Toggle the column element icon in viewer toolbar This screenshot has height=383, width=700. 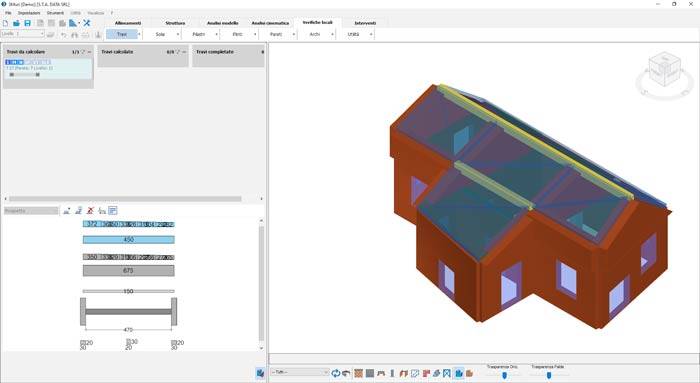392,373
